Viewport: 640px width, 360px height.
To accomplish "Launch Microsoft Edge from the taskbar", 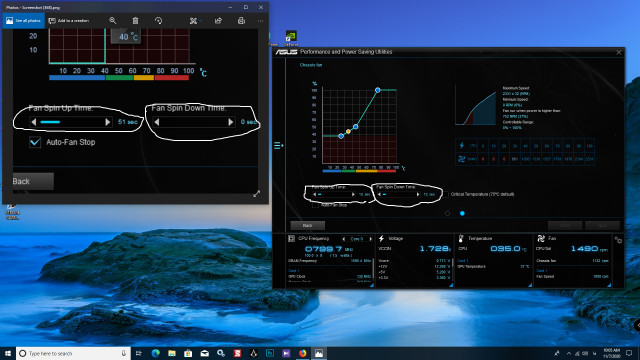I will click(156, 353).
